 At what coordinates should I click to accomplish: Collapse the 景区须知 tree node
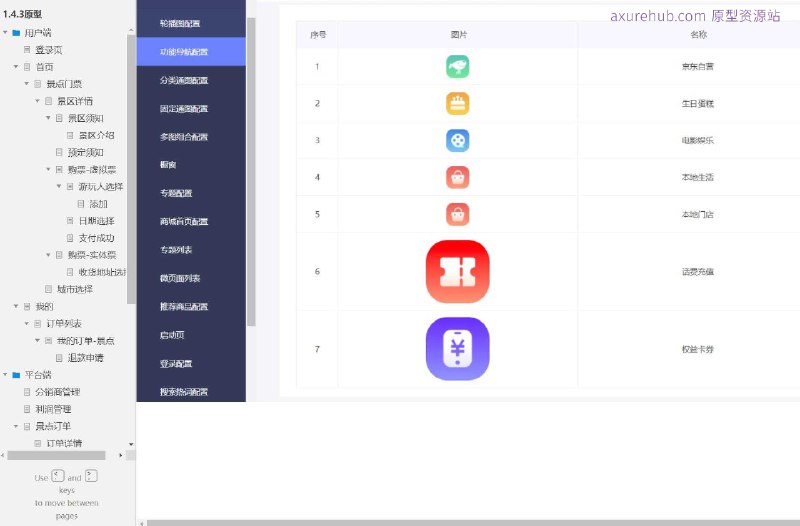tap(48, 118)
